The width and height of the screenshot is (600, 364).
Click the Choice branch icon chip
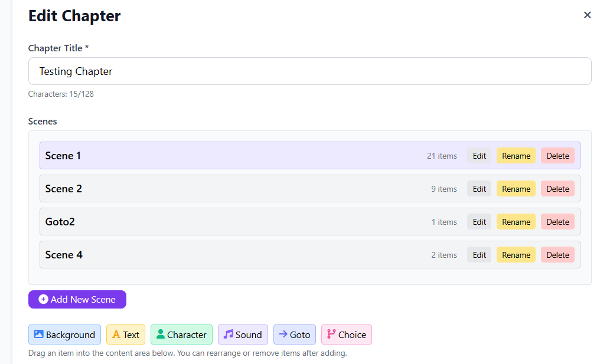tap(346, 335)
